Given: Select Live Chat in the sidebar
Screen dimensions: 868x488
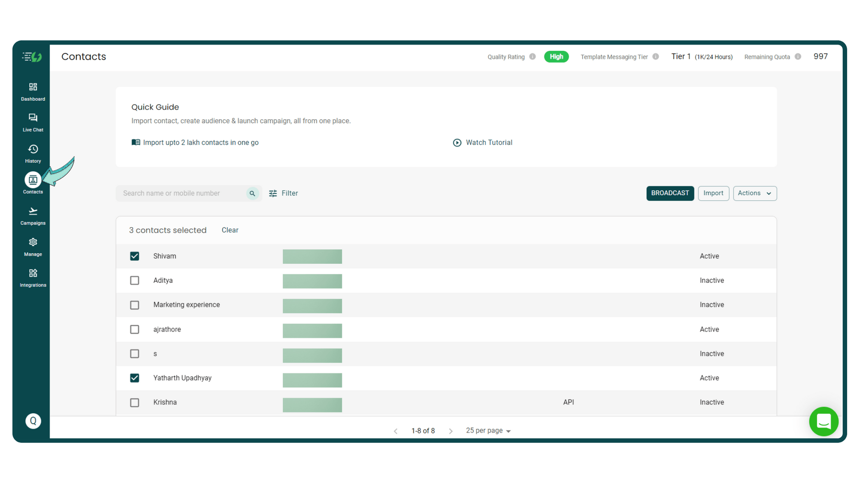Looking at the screenshot, I should pyautogui.click(x=33, y=122).
